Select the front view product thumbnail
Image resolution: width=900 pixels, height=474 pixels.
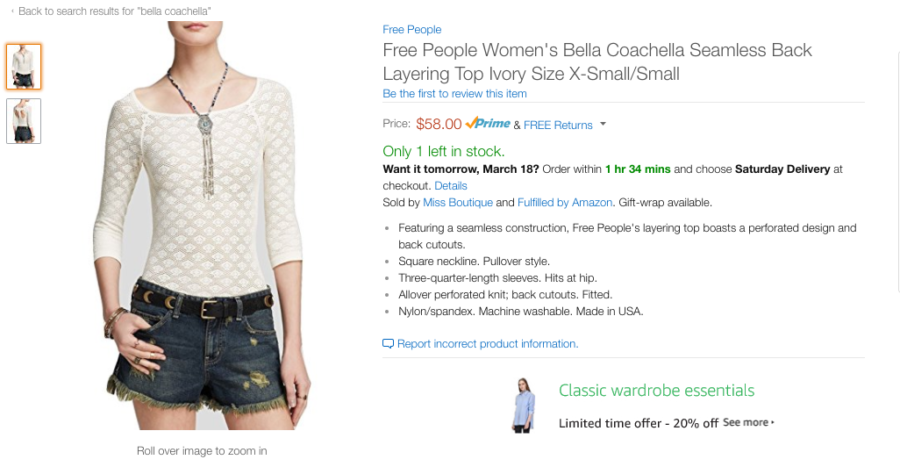(24, 67)
